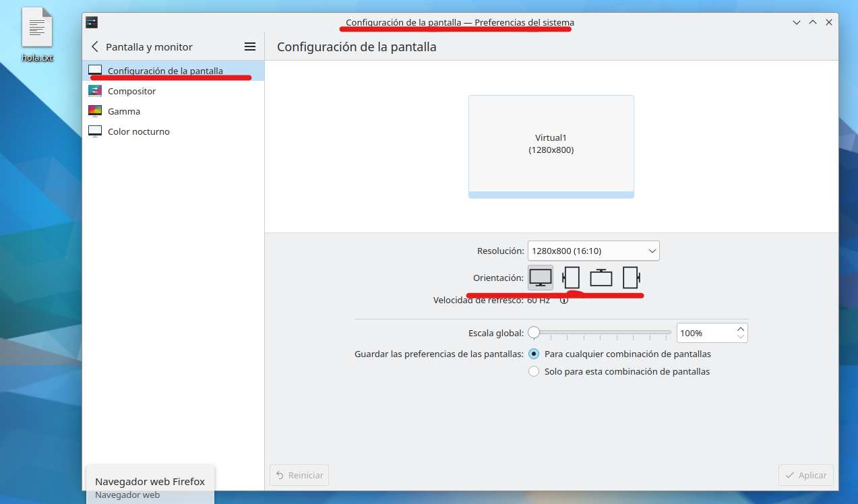
Task: Select the Color nocturno icon
Action: pos(95,131)
